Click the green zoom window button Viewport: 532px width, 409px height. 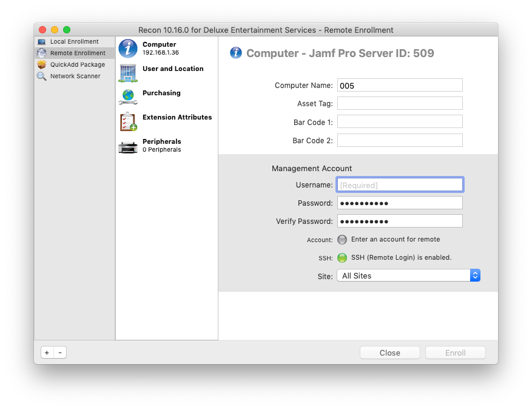pyautogui.click(x=67, y=30)
